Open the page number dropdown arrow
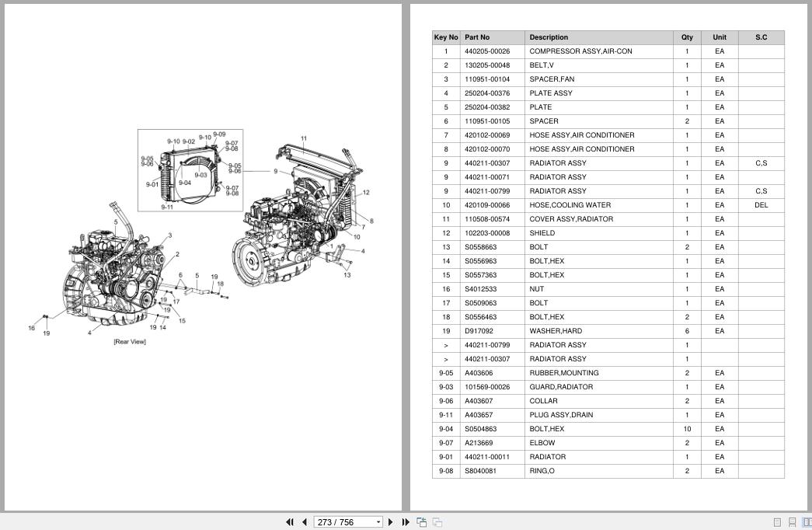812x530 pixels. 378,522
